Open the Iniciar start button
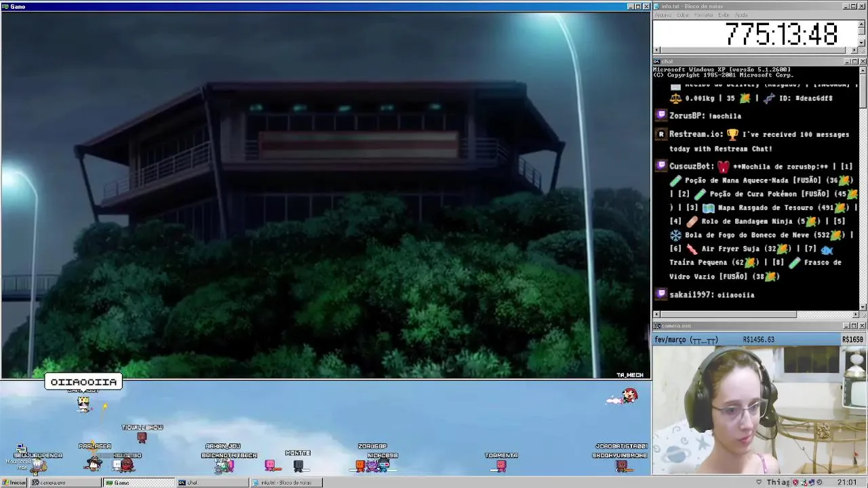Screen dimensions: 868x488 pyautogui.click(x=14, y=483)
